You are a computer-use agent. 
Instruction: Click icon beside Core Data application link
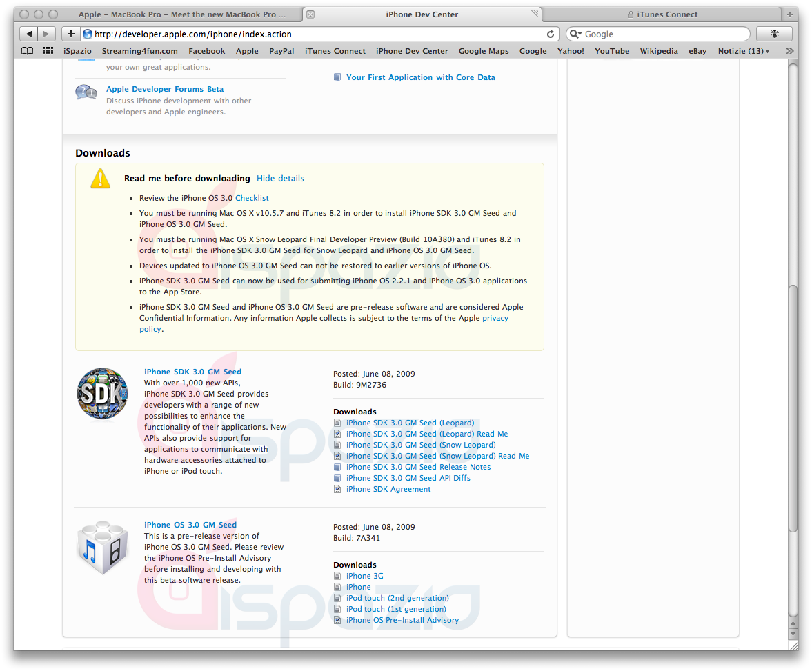pyautogui.click(x=337, y=77)
